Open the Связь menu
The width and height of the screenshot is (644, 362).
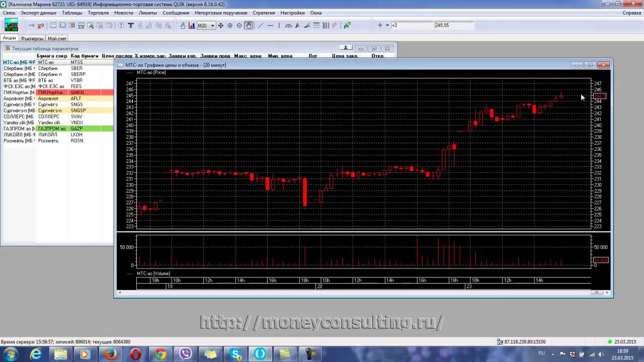tap(9, 13)
